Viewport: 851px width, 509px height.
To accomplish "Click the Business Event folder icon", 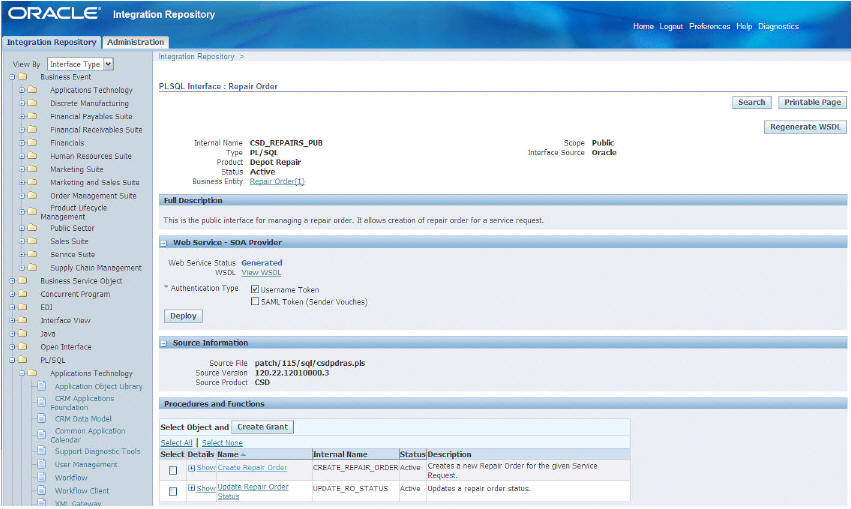I will (23, 77).
